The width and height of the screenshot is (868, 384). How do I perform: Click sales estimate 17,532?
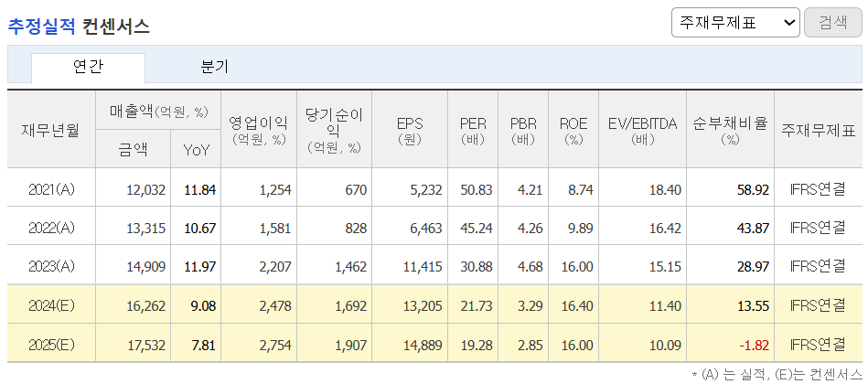(146, 345)
